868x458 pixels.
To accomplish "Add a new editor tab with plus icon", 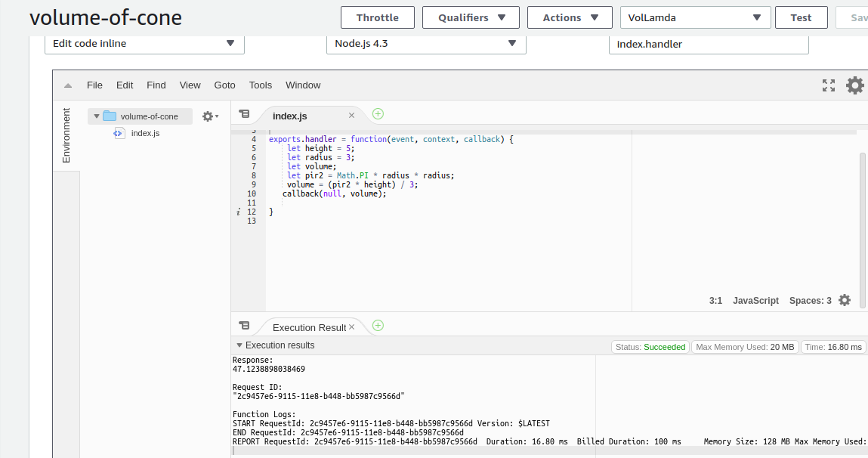I will coord(378,114).
